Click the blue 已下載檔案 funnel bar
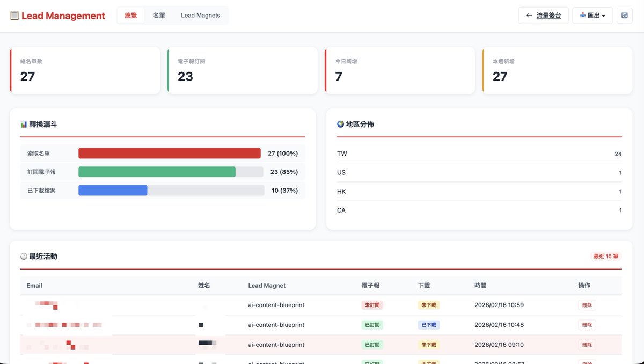644x364 pixels. coord(113,190)
